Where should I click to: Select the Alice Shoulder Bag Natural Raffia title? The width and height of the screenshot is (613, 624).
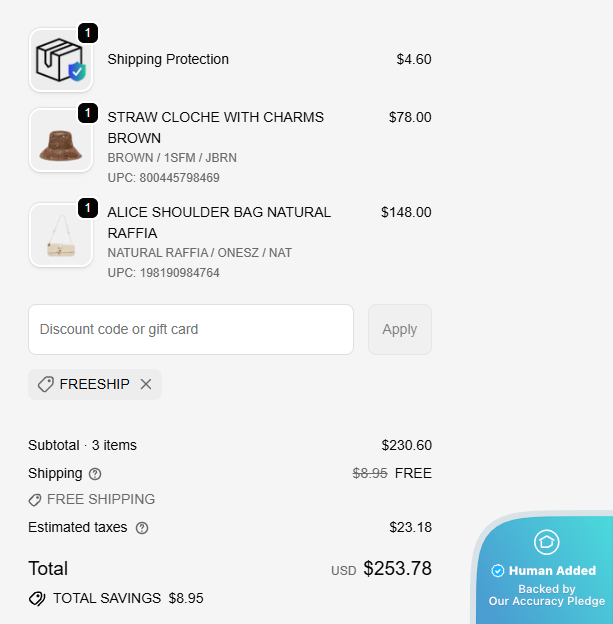(219, 223)
